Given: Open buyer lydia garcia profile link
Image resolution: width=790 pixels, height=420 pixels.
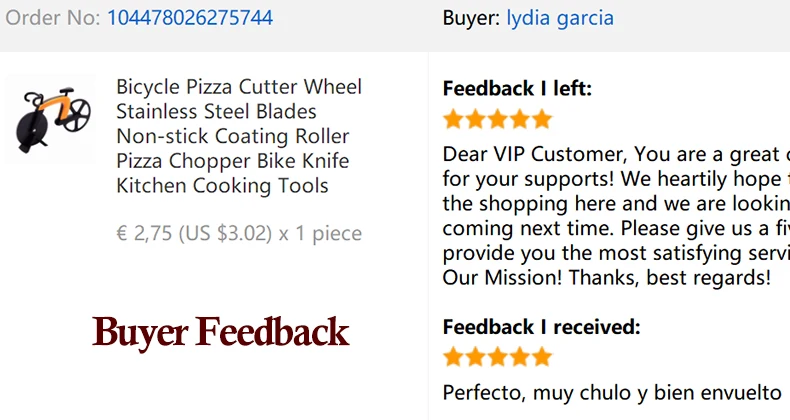Looking at the screenshot, I should coord(560,19).
